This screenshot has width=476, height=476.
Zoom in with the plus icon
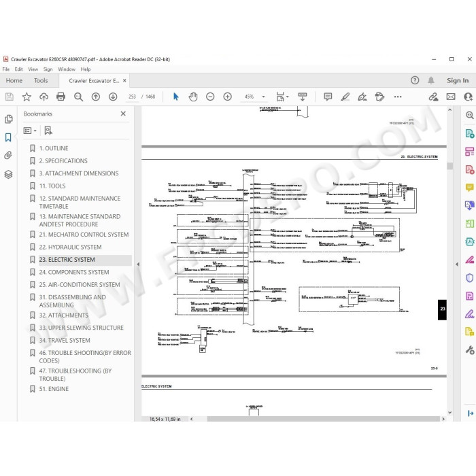click(227, 97)
